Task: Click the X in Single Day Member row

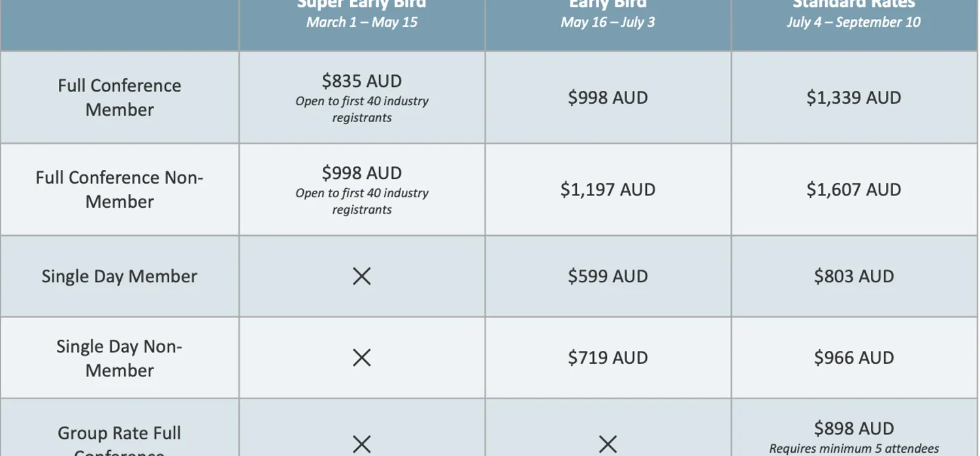Action: tap(361, 276)
